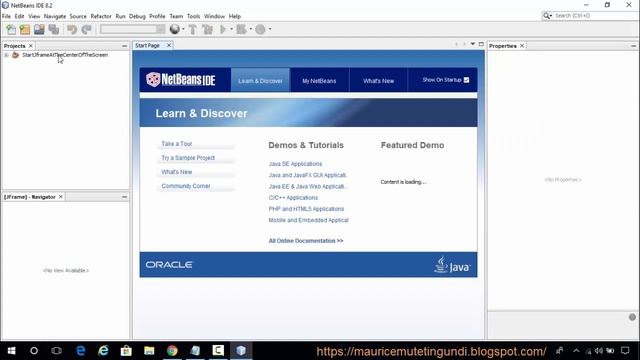Image resolution: width=640 pixels, height=360 pixels.
Task: Open Internet Explorer from the taskbar
Action: tap(104, 351)
